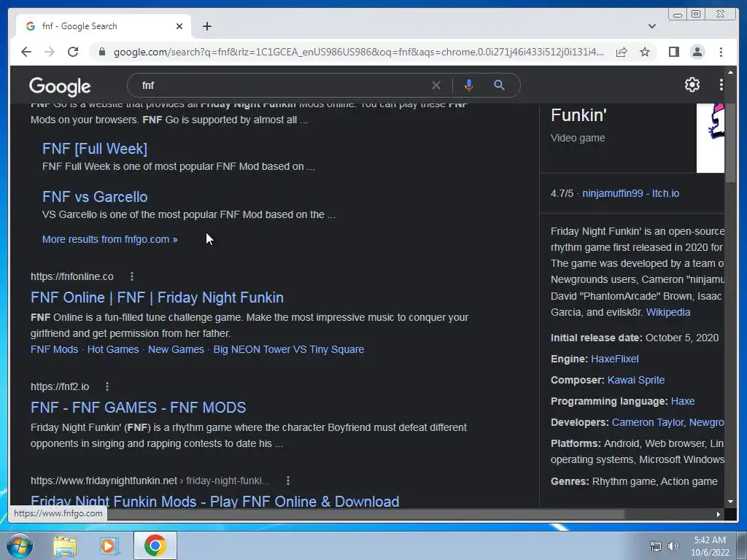
Task: Open Windows Media Player from taskbar
Action: (109, 546)
